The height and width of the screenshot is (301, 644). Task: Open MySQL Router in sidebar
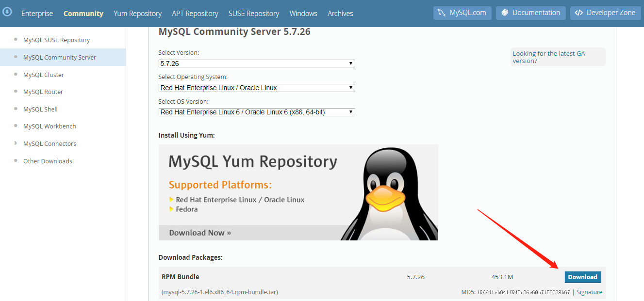click(43, 92)
